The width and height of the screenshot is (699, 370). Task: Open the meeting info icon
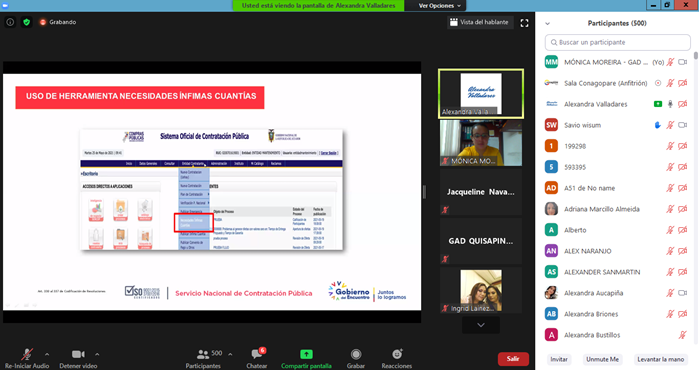(10, 22)
